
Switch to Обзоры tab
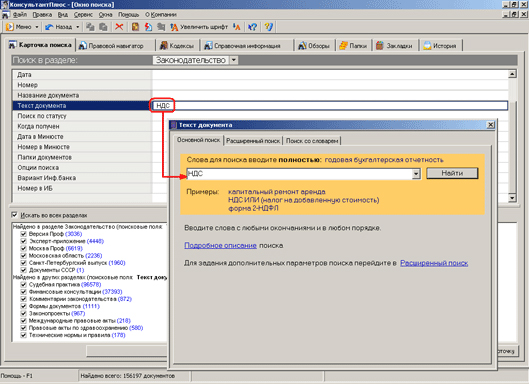(x=314, y=46)
